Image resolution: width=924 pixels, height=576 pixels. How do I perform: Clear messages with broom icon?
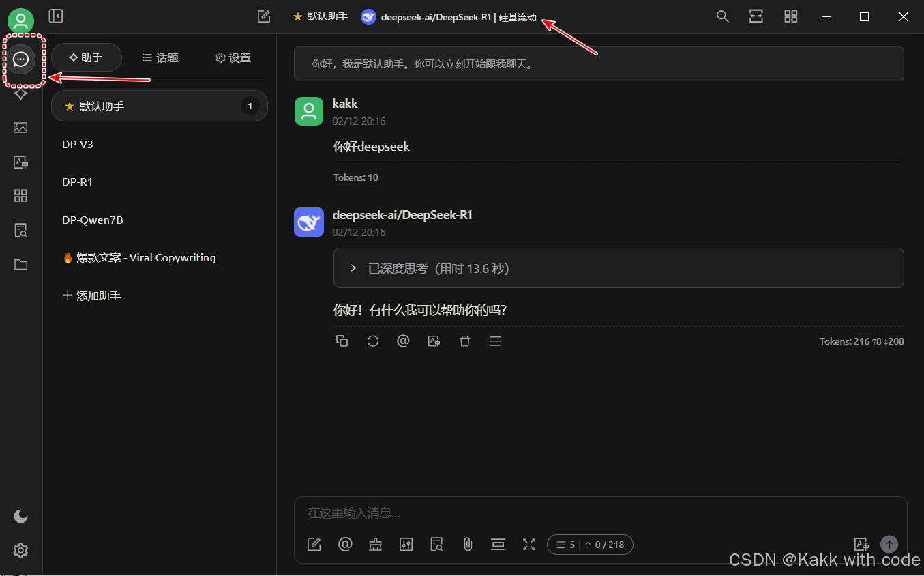376,544
